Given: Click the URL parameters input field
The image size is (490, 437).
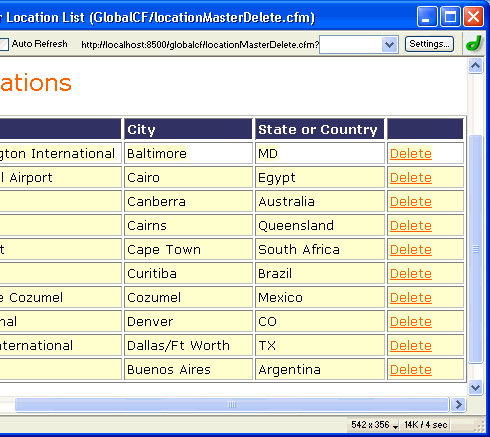Looking at the screenshot, I should 350,44.
